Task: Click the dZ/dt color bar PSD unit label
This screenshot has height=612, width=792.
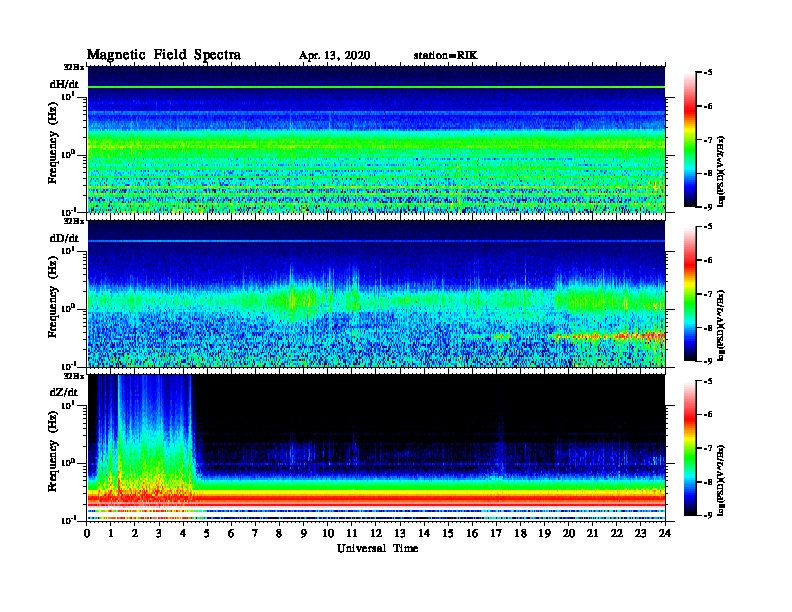Action: click(x=721, y=480)
